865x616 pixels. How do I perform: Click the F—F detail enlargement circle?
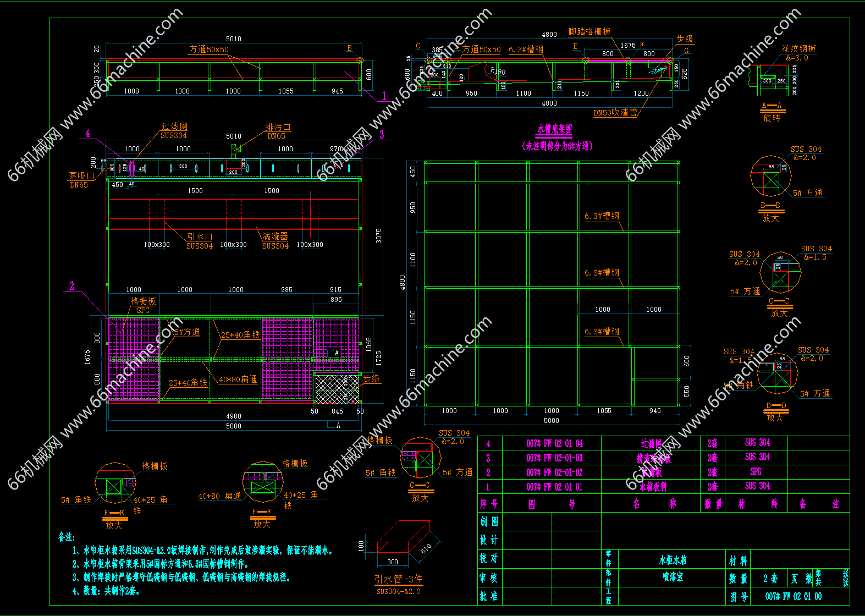click(x=262, y=482)
